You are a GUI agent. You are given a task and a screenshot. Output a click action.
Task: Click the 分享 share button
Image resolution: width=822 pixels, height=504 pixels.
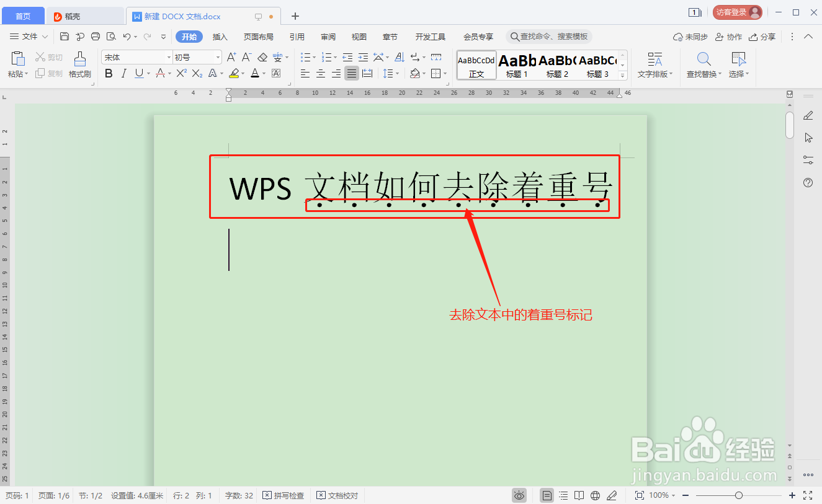(x=762, y=37)
